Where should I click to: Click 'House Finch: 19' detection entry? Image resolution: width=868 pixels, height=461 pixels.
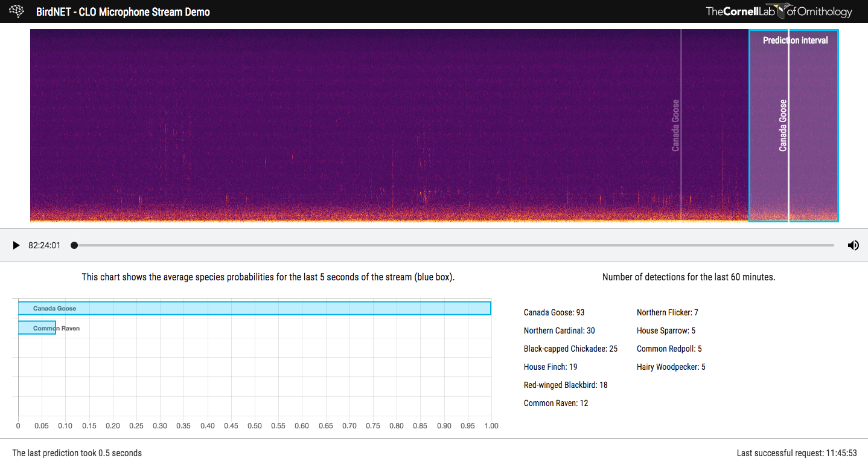[550, 367]
